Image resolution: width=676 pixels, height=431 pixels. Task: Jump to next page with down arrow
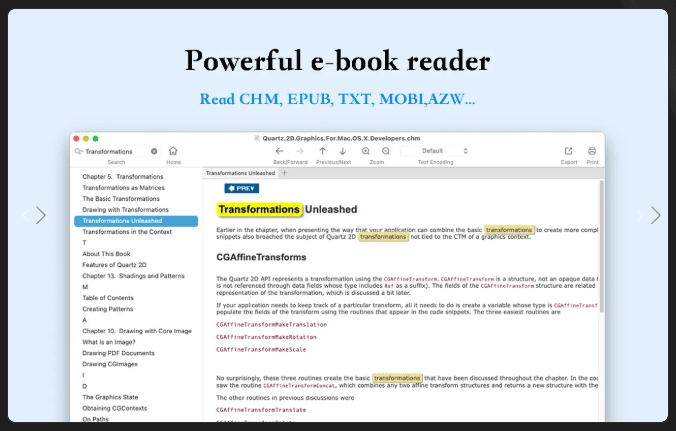point(343,151)
